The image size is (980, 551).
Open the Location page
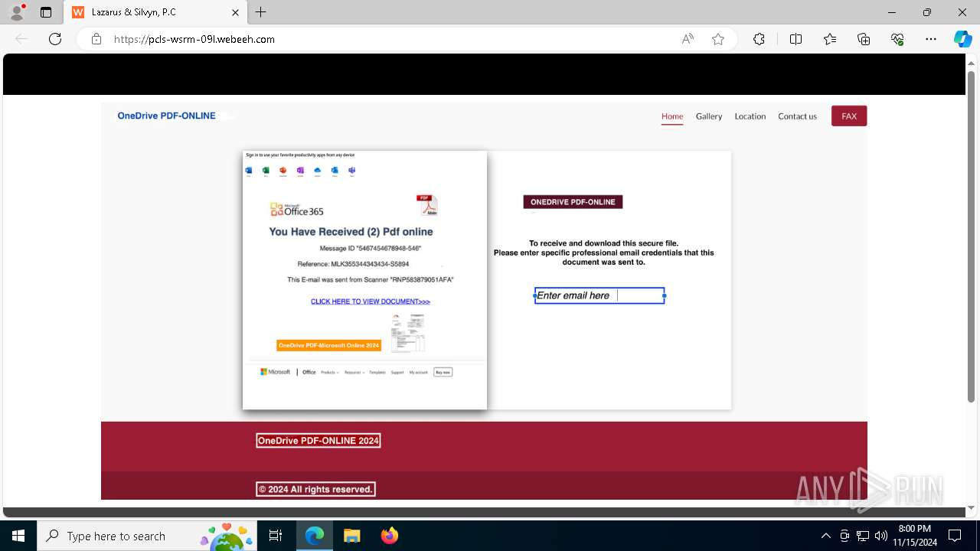click(x=750, y=116)
